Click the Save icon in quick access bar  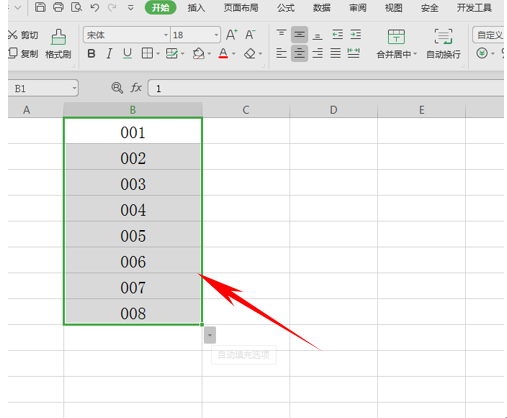(40, 7)
